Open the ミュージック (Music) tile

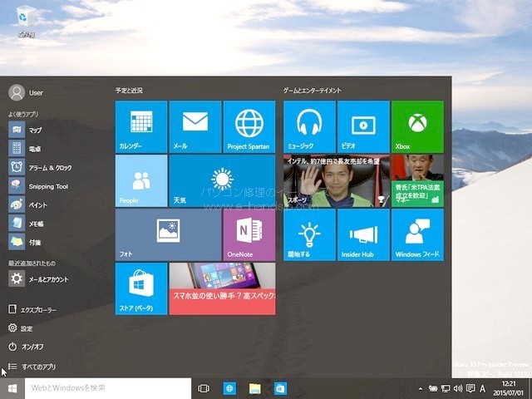pos(309,126)
